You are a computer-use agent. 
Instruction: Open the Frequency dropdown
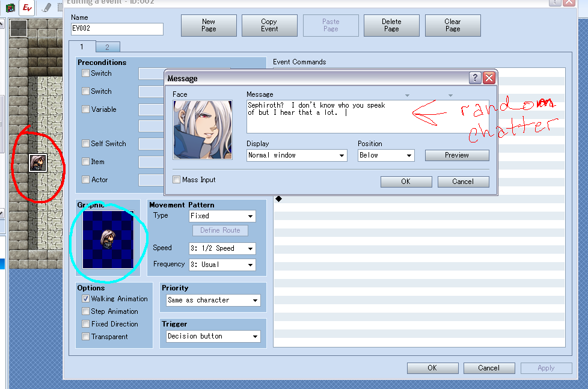[x=222, y=265]
